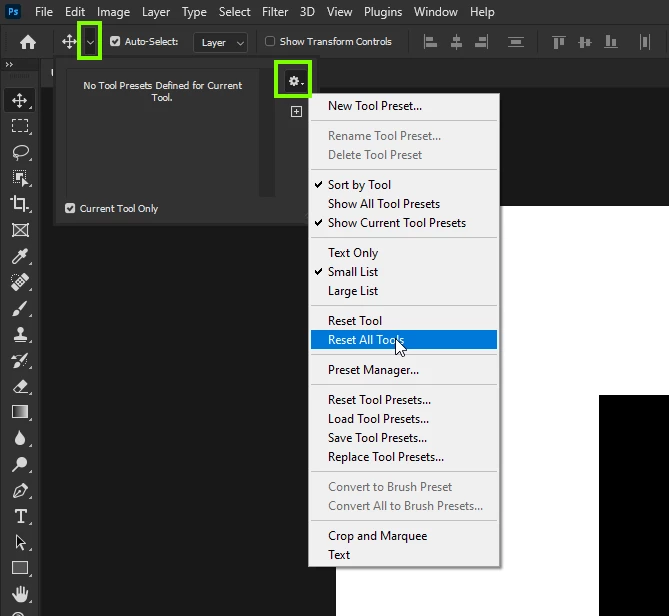Click the create new tool preset plus icon

(296, 112)
